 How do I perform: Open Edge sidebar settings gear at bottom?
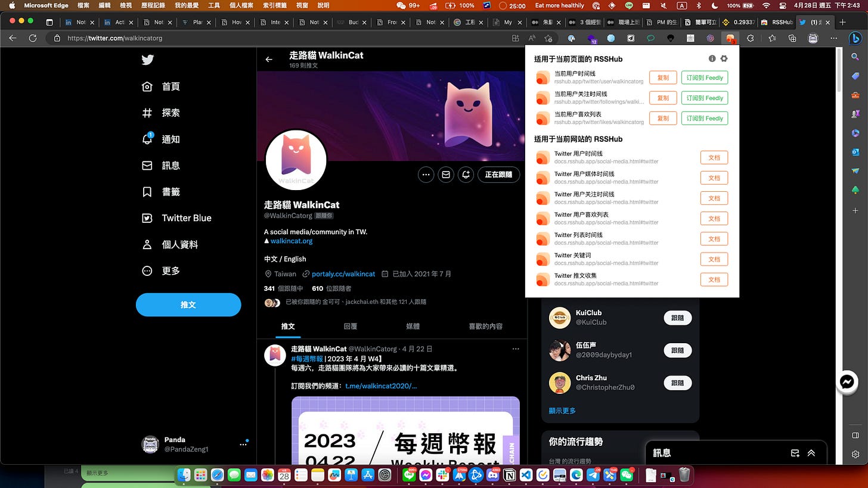855,454
